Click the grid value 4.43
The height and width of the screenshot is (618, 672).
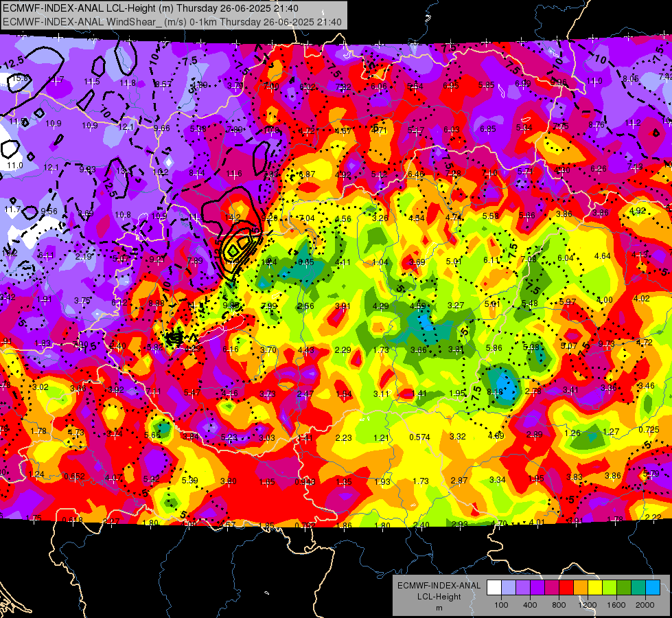click(305, 350)
